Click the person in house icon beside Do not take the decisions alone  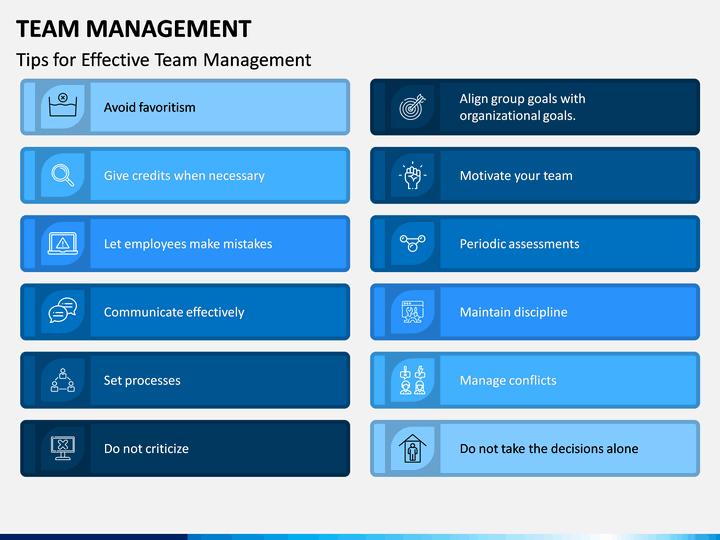[x=412, y=448]
